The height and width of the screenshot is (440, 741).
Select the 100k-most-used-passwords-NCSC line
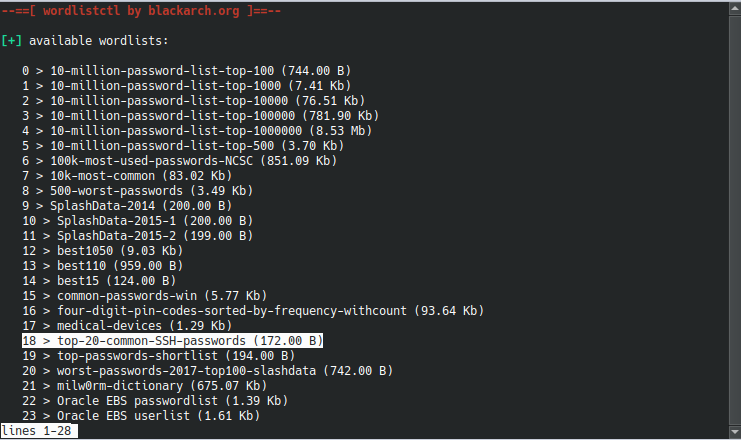pyautogui.click(x=180, y=161)
